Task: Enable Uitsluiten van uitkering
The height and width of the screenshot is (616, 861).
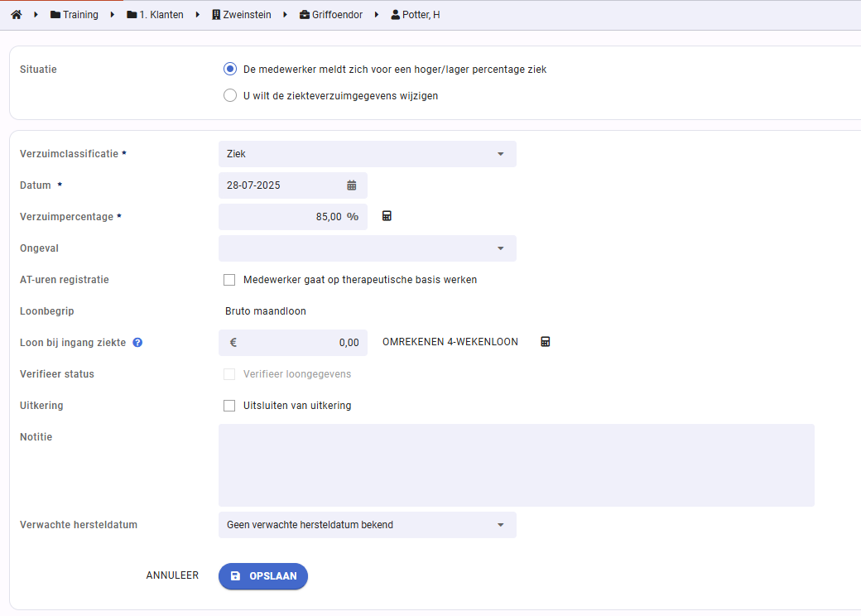Action: pos(229,406)
